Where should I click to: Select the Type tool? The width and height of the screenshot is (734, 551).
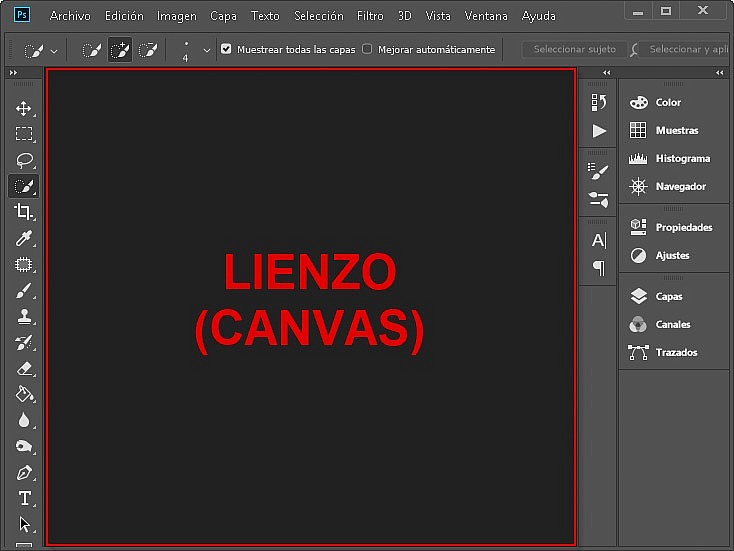tap(24, 498)
